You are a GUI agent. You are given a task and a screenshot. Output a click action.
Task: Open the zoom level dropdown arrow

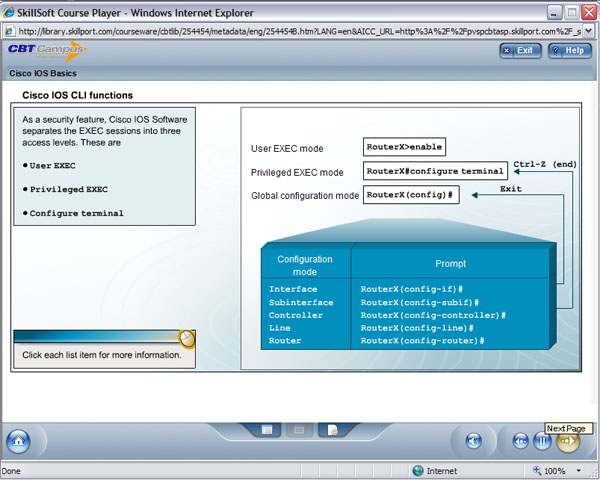[x=579, y=470]
